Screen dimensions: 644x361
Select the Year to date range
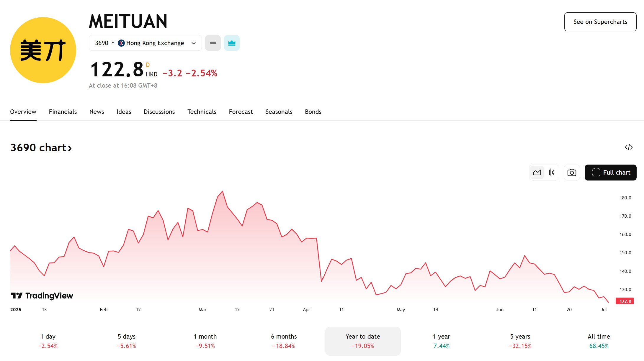click(363, 341)
